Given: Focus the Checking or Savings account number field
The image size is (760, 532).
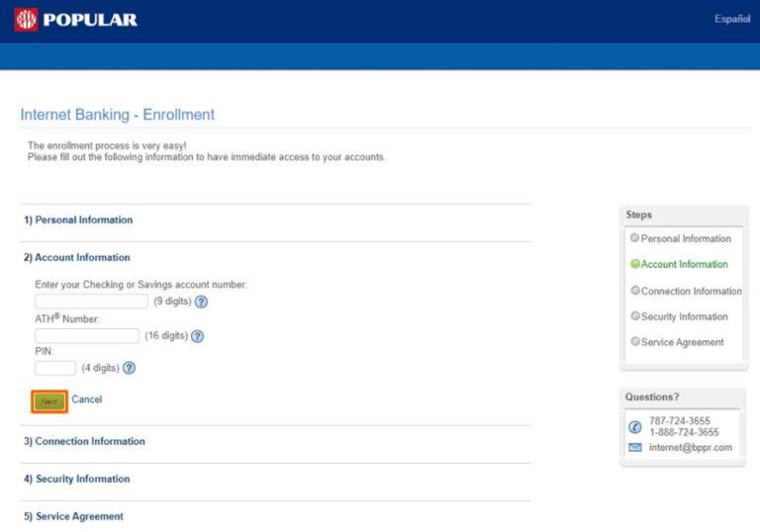Looking at the screenshot, I should (x=91, y=302).
